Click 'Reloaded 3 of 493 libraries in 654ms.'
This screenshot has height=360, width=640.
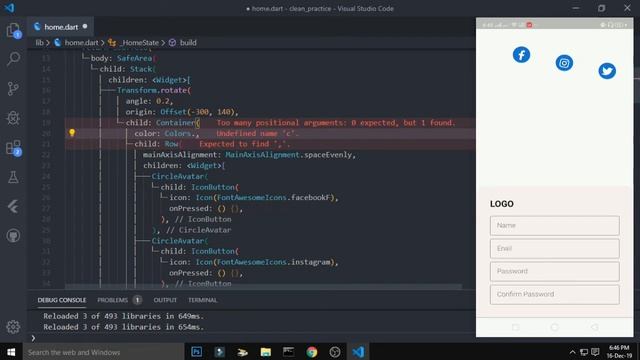click(x=123, y=327)
